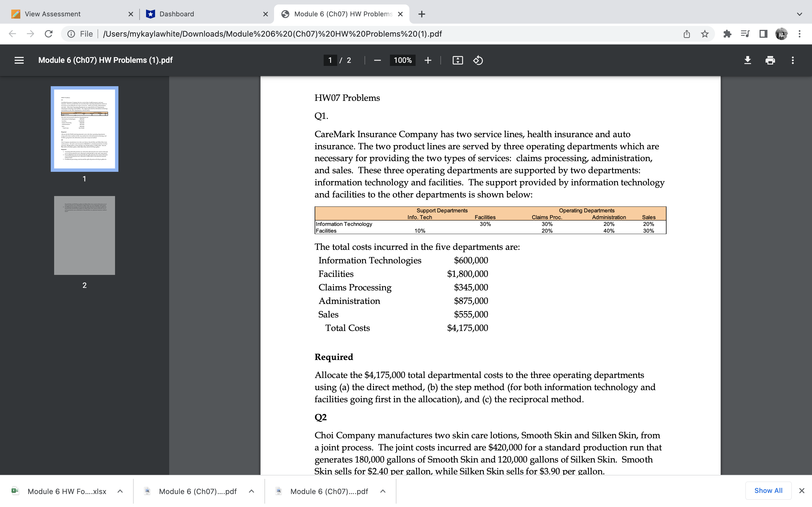
Task: Switch to the View Assessment tab
Action: 60,14
